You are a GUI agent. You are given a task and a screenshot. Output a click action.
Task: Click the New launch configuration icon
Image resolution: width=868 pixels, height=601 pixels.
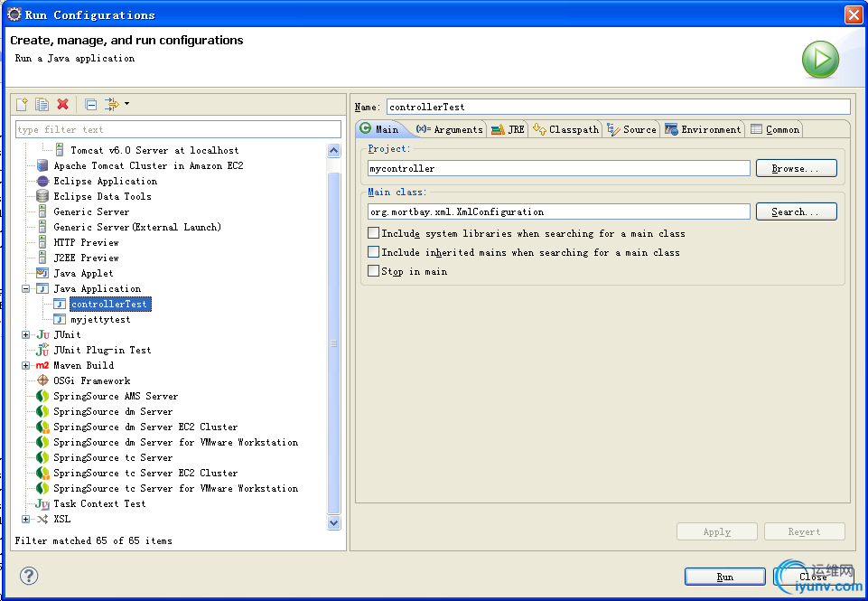coord(23,104)
